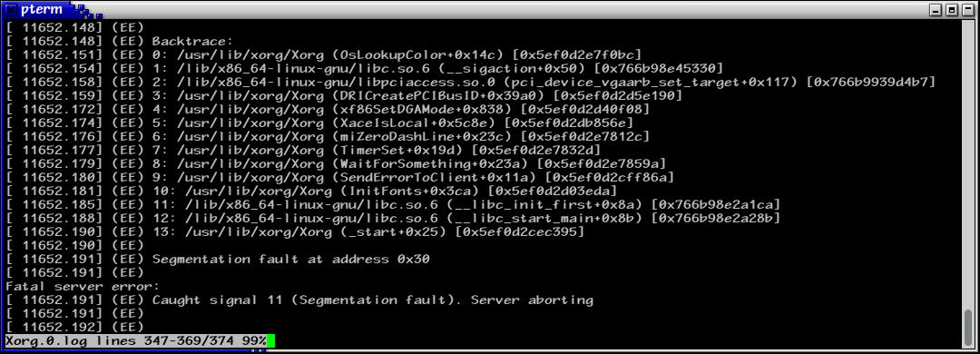This screenshot has width=980, height=354.
Task: Click the X window menu icon in titlebar
Action: pos(11,9)
